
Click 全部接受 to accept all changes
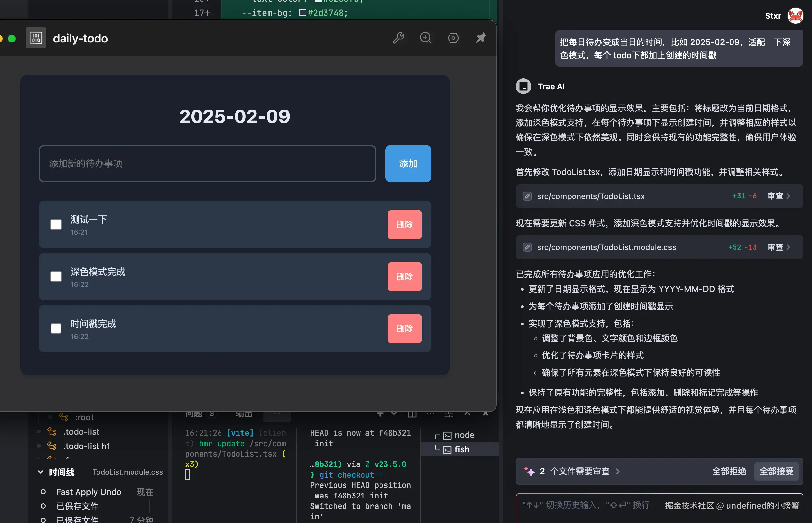[x=776, y=471]
